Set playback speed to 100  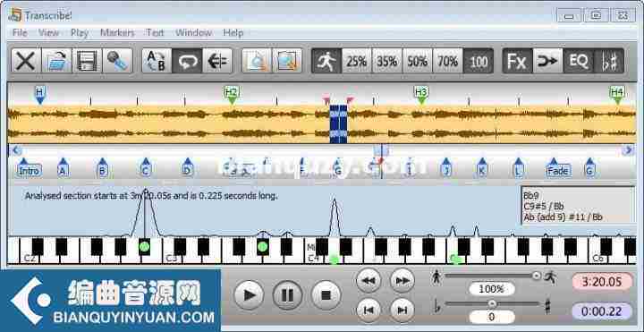click(478, 61)
